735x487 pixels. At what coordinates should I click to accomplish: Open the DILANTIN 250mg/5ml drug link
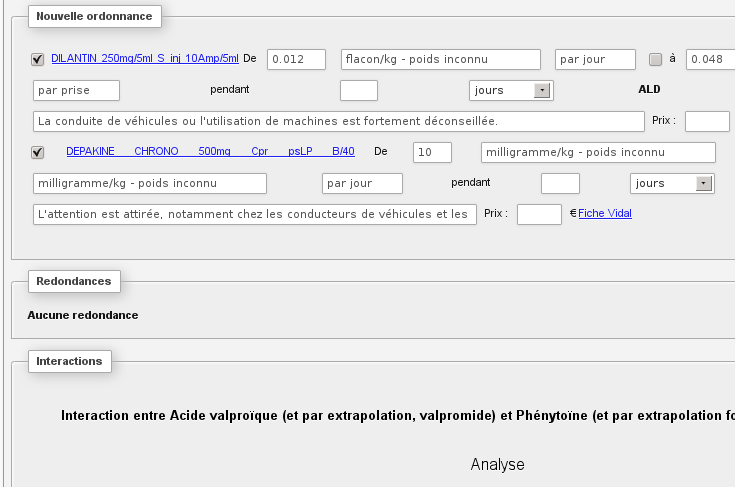click(x=145, y=59)
